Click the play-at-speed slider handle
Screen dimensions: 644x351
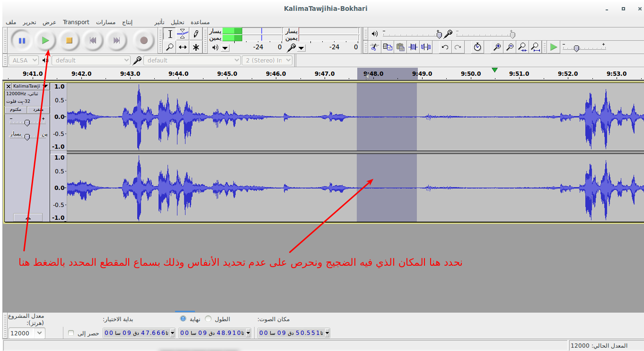576,48
